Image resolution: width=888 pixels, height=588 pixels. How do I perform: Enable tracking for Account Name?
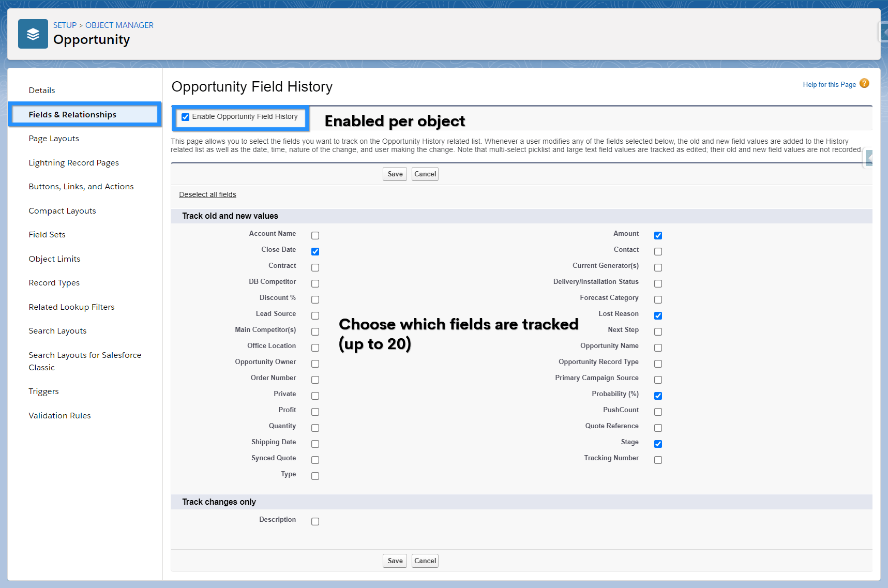click(315, 235)
